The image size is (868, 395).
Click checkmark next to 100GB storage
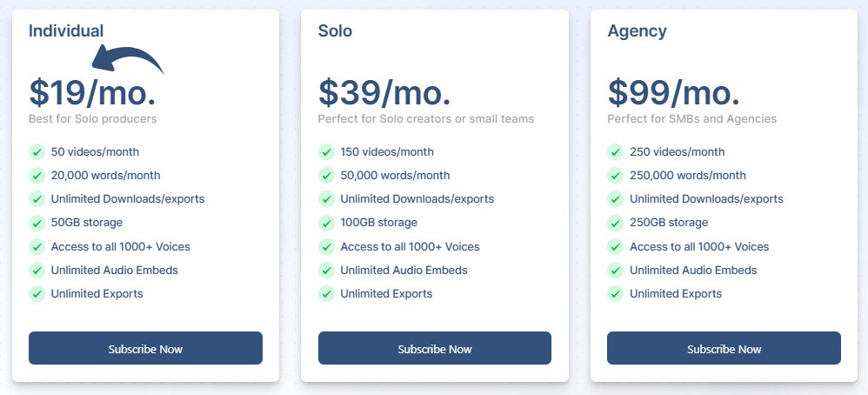[326, 222]
